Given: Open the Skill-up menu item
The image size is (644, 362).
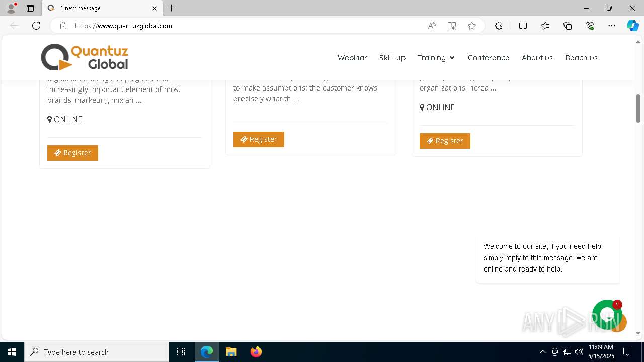Looking at the screenshot, I should pos(392,58).
